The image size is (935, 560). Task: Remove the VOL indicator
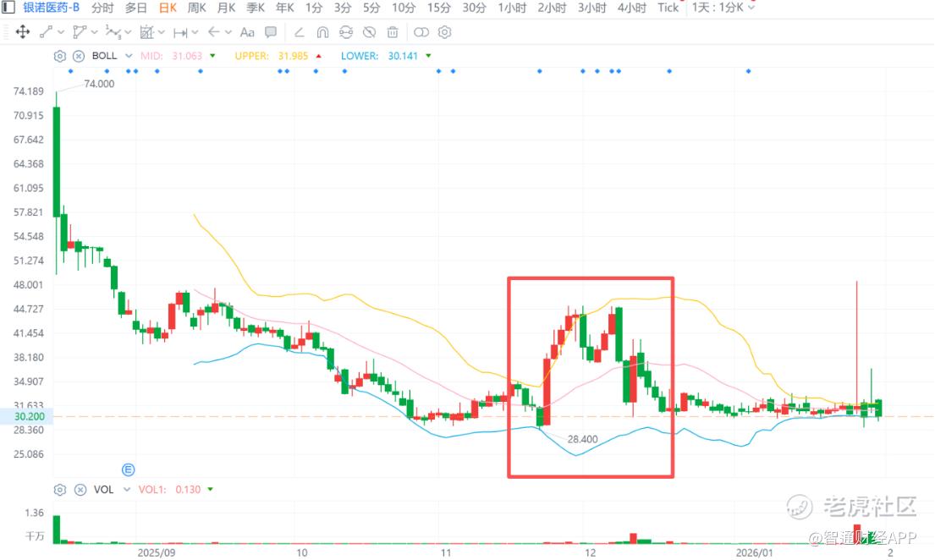(80, 490)
